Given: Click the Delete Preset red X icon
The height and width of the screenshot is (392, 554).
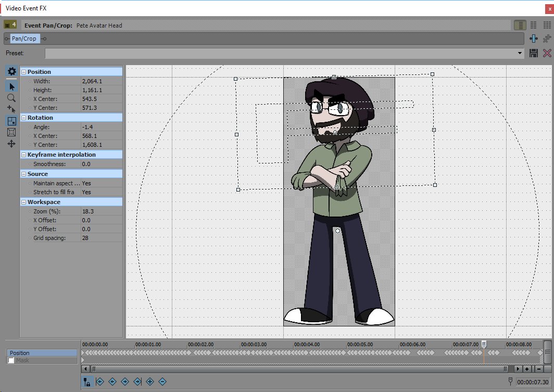Looking at the screenshot, I should [547, 53].
